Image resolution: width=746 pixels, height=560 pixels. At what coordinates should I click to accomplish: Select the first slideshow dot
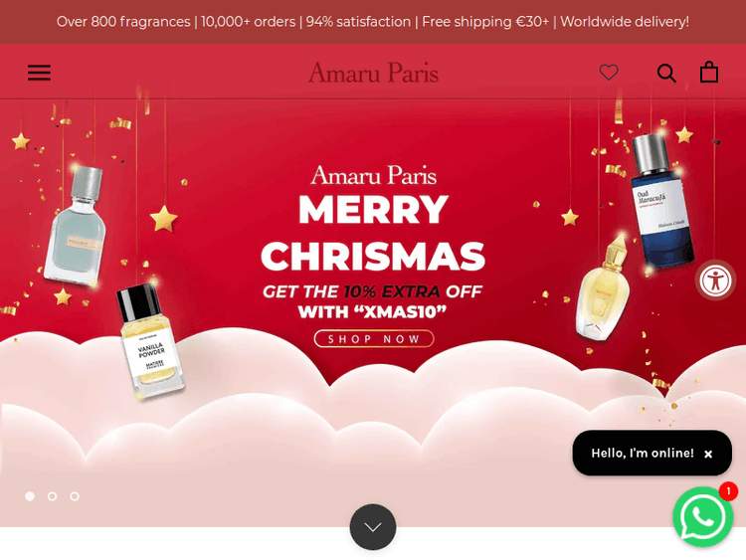point(30,496)
